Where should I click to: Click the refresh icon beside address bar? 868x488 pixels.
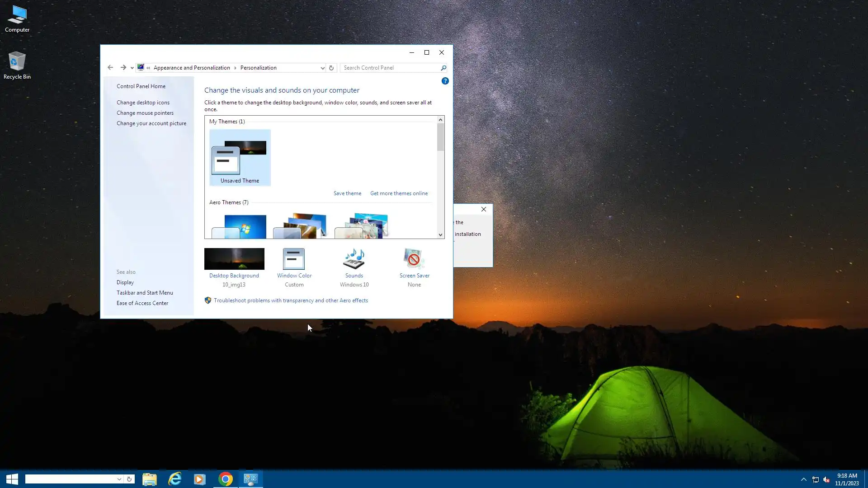point(331,68)
